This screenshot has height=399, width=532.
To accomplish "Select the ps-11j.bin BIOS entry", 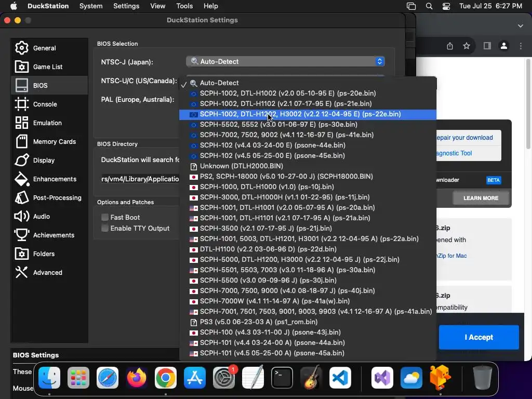I will tap(308, 197).
